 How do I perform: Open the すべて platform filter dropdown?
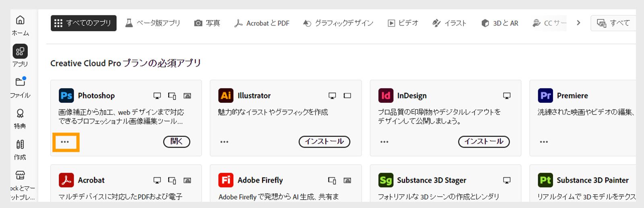click(x=613, y=23)
